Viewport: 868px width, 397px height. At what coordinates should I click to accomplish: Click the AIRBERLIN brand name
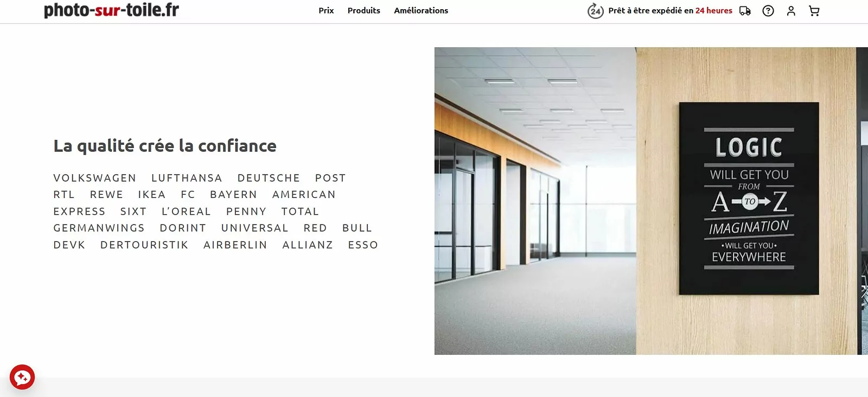(235, 245)
